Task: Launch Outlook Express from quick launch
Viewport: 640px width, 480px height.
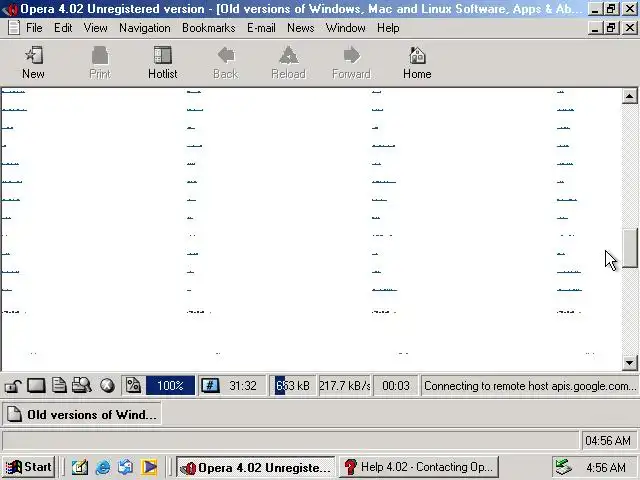Action: click(125, 467)
